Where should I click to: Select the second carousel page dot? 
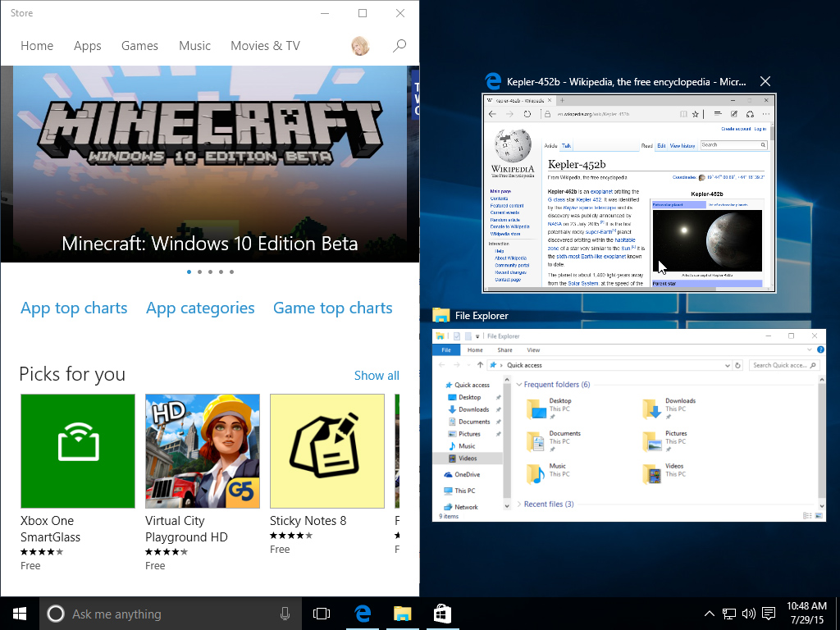tap(199, 272)
